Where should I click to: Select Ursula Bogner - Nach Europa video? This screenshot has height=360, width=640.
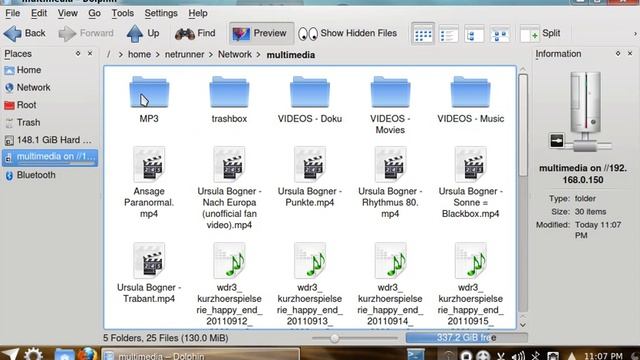229,189
